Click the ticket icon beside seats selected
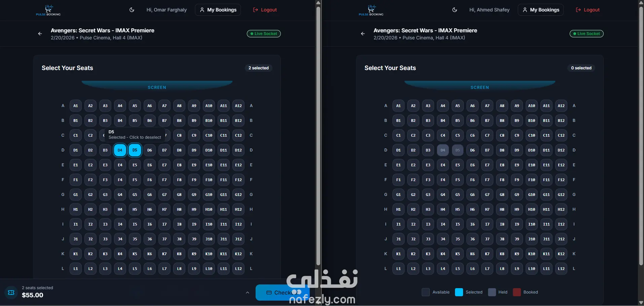Image resolution: width=644 pixels, height=306 pixels. (11, 293)
